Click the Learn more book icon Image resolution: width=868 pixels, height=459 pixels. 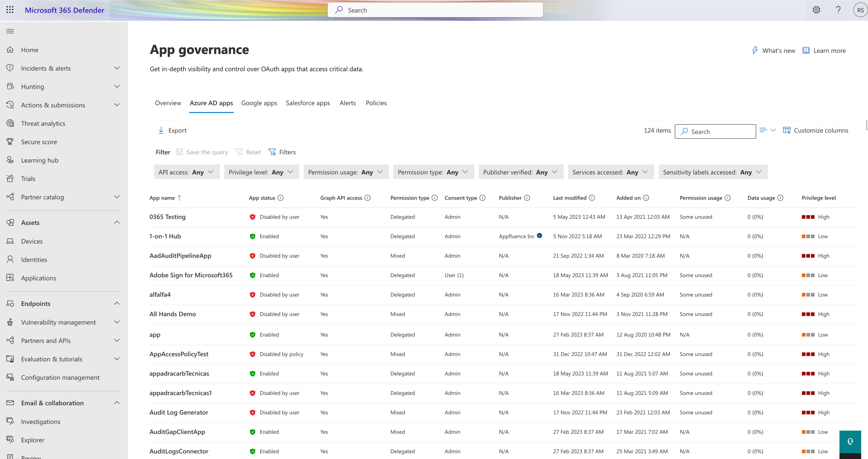pyautogui.click(x=806, y=51)
